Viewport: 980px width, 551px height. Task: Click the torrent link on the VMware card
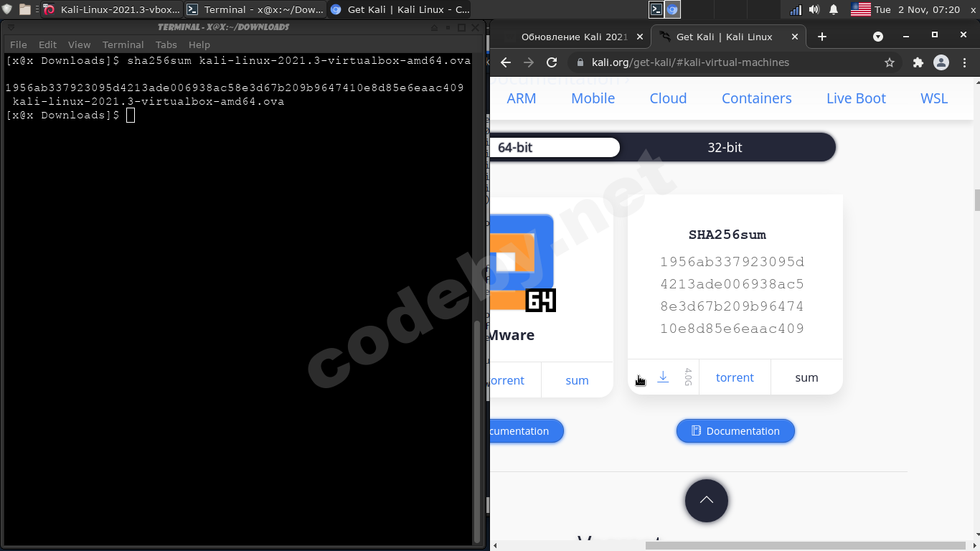coord(508,380)
